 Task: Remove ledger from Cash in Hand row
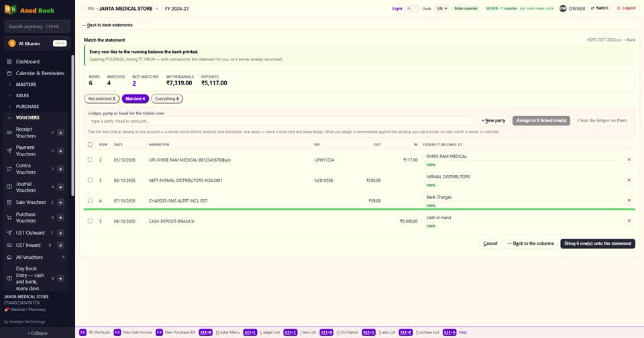click(629, 221)
